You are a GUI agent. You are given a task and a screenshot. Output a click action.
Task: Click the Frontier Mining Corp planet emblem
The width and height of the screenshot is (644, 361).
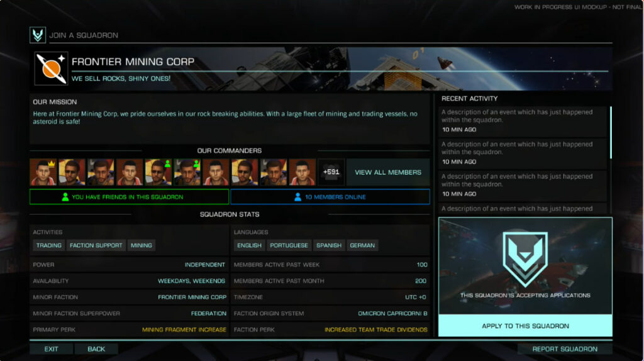(51, 69)
